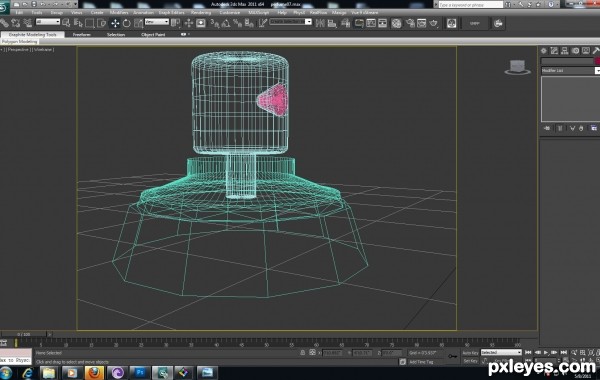The width and height of the screenshot is (600, 380).
Task: Switch to the Display command panel tab
Action: (x=586, y=51)
